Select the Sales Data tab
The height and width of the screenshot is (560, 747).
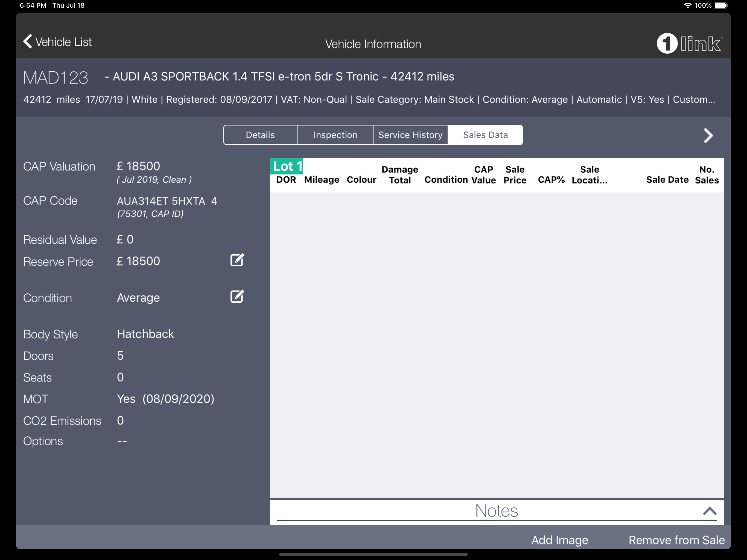point(485,135)
